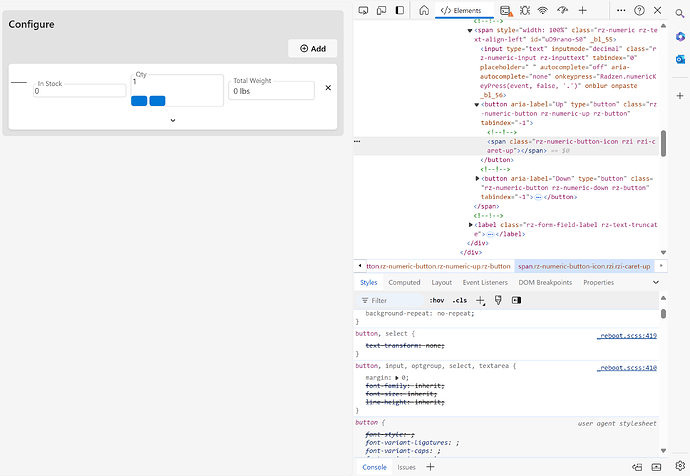Open the Console drawer tab
The width and height of the screenshot is (690, 476).
pos(374,467)
